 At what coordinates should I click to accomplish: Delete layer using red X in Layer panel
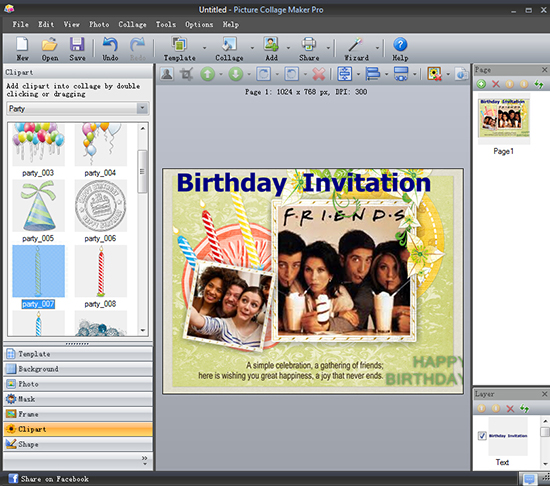coord(510,408)
